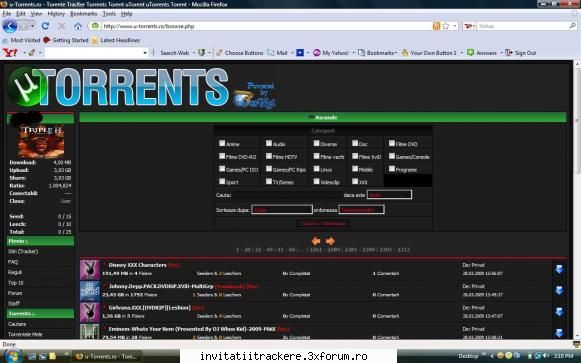The width and height of the screenshot is (581, 363).
Task: Reload the page with the refresh icon
Action: [45, 26]
